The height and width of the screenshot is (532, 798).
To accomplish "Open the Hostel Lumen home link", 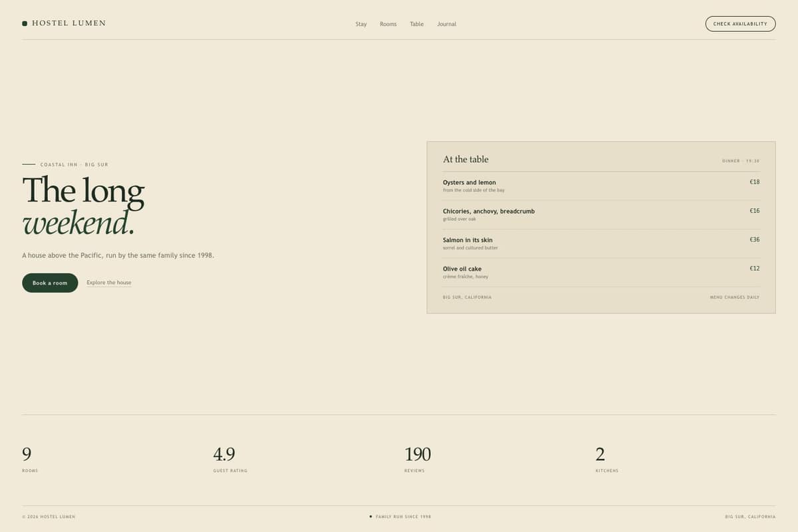I will click(x=64, y=23).
